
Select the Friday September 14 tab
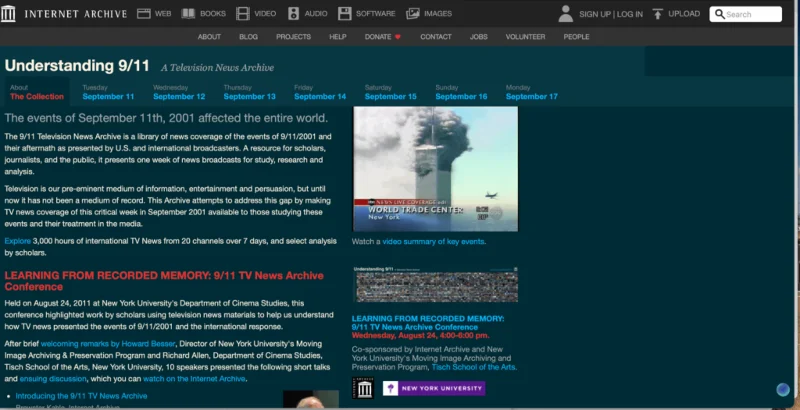(320, 92)
